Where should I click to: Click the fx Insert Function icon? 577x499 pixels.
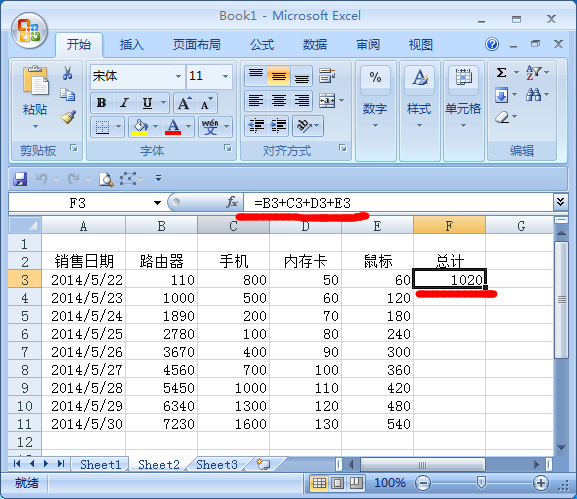(232, 202)
